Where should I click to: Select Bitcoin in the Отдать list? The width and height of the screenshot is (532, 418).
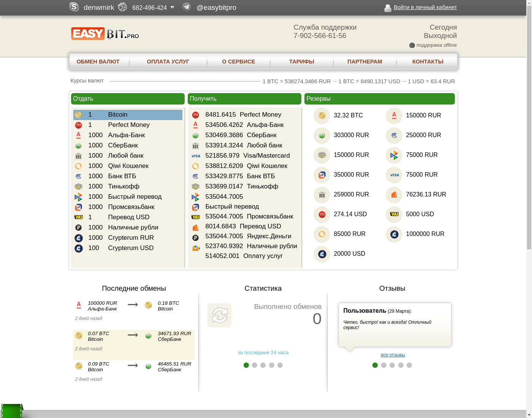click(x=128, y=115)
